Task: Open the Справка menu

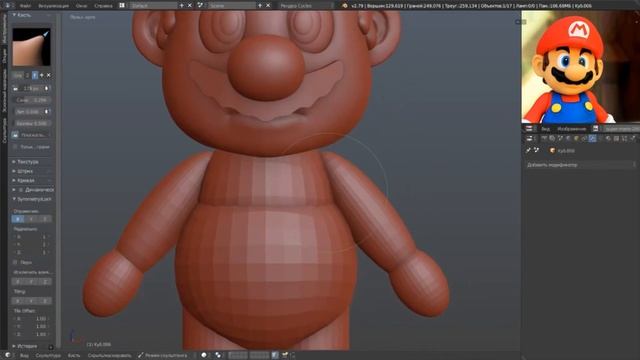Action: coord(103,6)
